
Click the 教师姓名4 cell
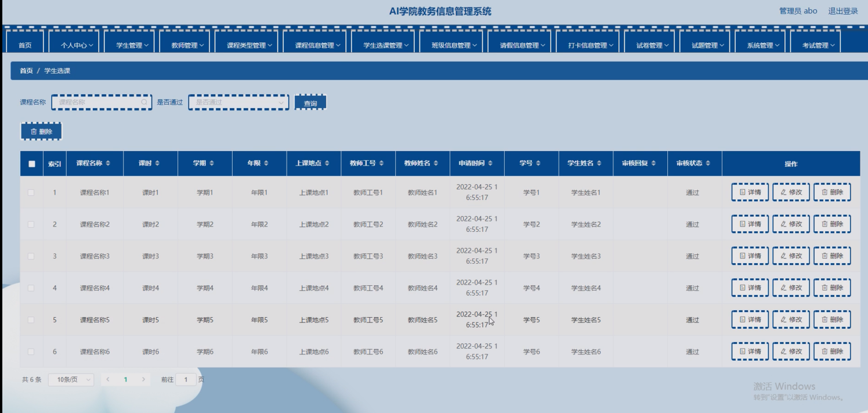422,288
